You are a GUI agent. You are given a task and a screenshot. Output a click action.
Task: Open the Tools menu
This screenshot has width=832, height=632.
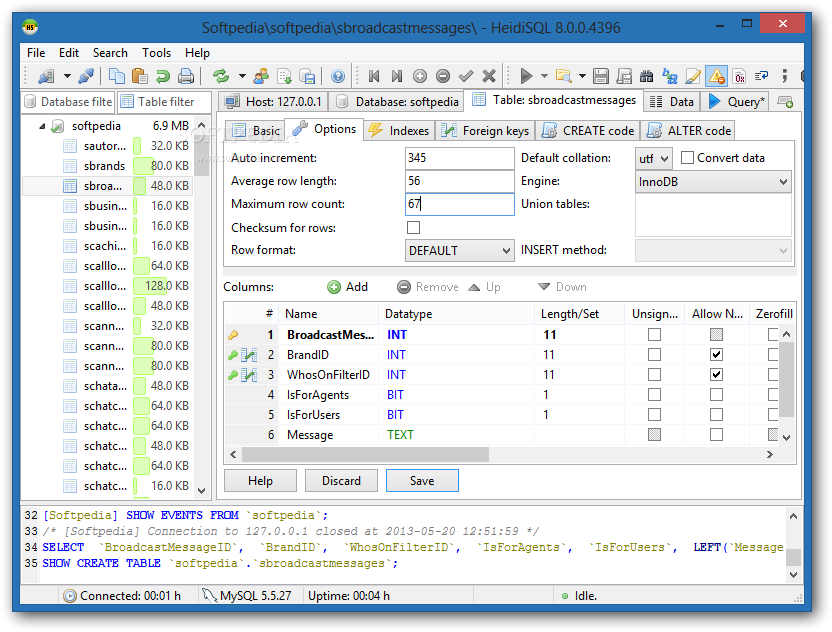pyautogui.click(x=157, y=53)
